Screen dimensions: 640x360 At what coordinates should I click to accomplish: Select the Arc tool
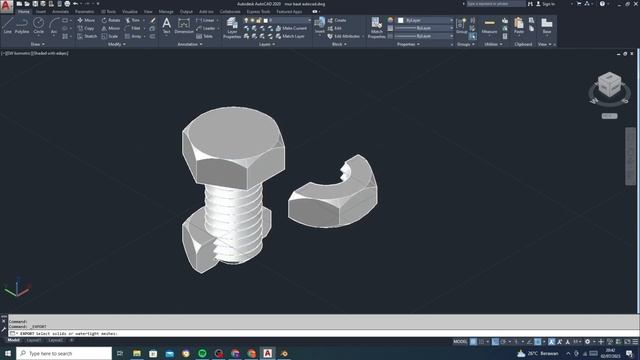[54, 25]
